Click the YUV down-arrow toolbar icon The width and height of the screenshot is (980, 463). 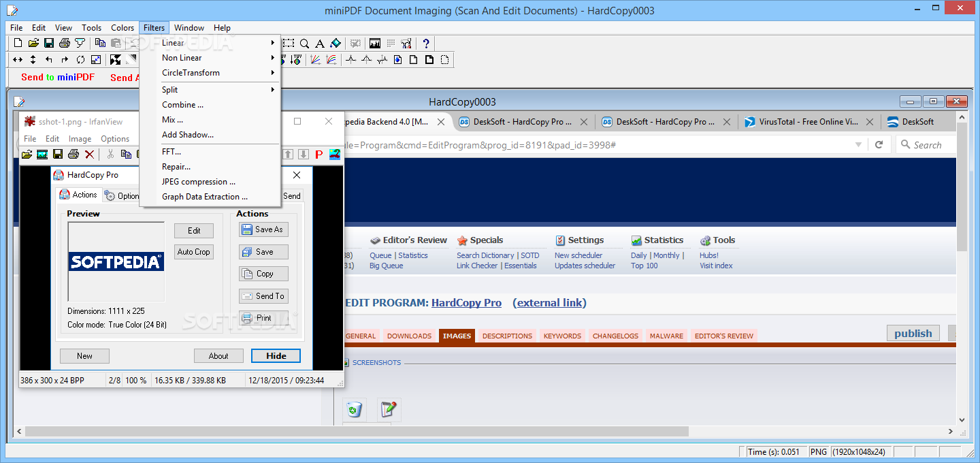(x=297, y=59)
